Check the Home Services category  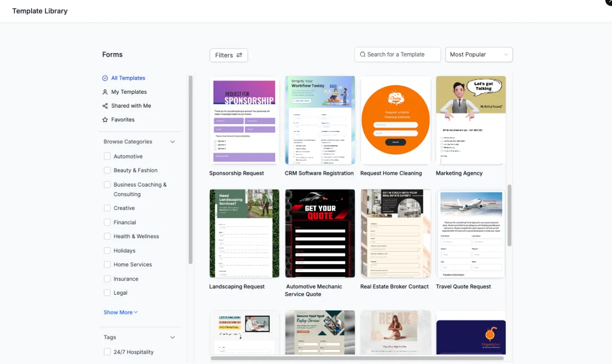[x=107, y=265]
